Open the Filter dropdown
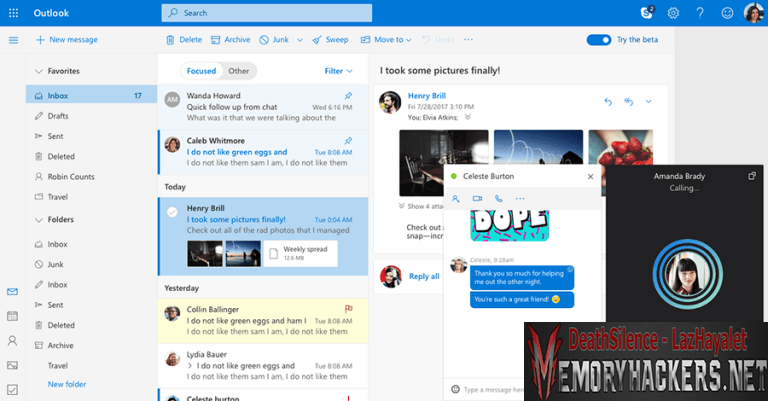This screenshot has height=401, width=768. coord(338,71)
